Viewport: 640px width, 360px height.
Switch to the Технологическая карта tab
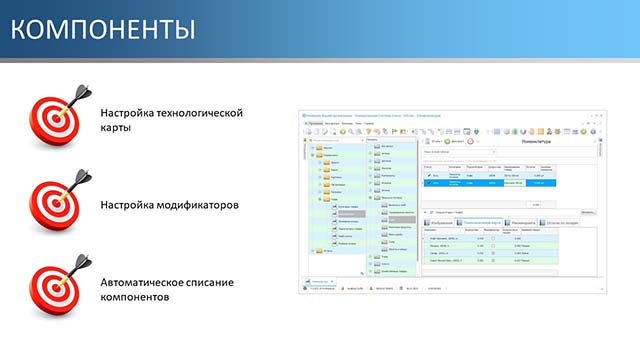tap(478, 223)
